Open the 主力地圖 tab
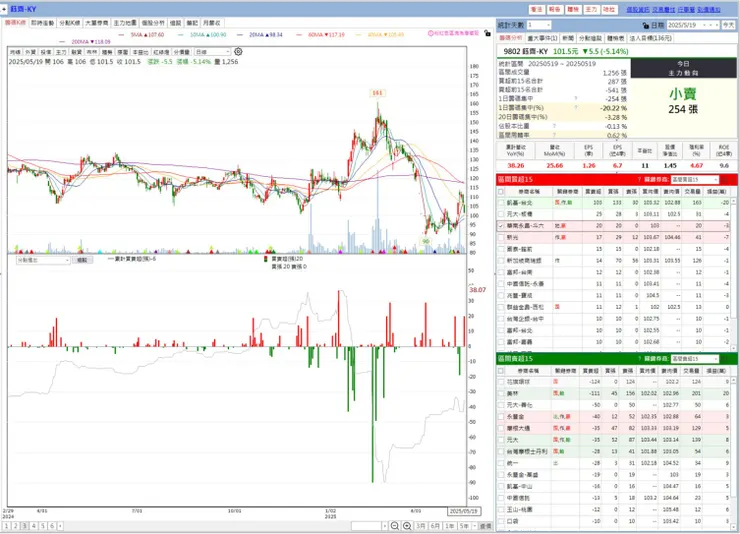 [125, 23]
